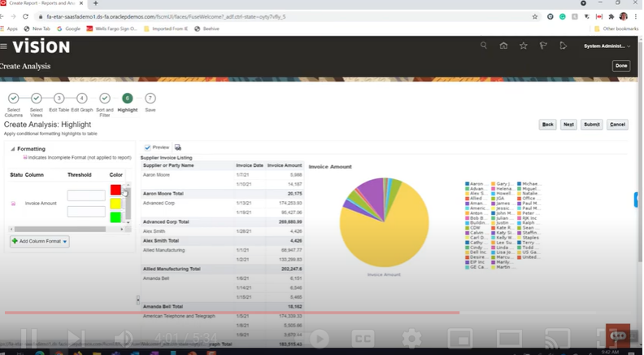
Task: Click the Back button
Action: pyautogui.click(x=547, y=125)
